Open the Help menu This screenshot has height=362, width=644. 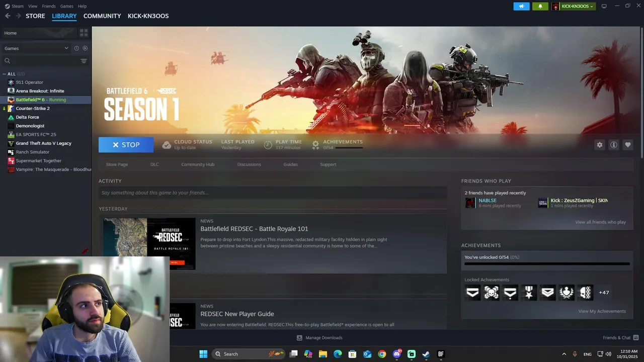click(82, 6)
